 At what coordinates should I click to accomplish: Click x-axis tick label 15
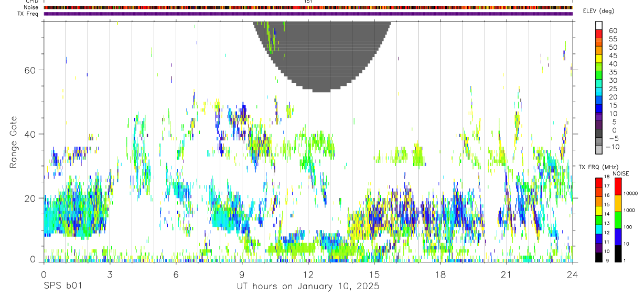(374, 274)
